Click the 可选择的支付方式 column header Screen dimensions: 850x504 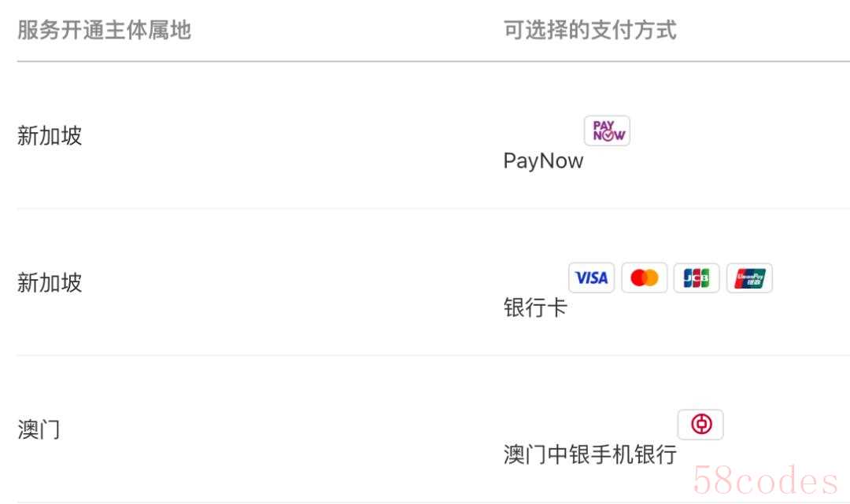pyautogui.click(x=589, y=30)
